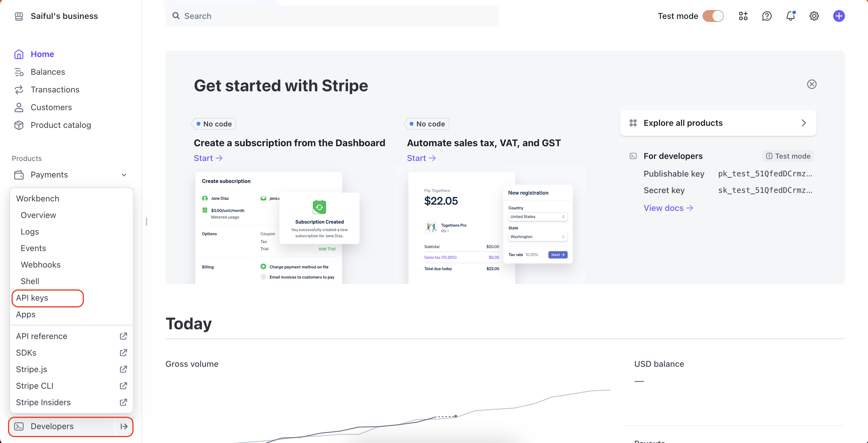Image resolution: width=868 pixels, height=443 pixels.
Task: Click Start under Automate sales tax
Action: [421, 158]
